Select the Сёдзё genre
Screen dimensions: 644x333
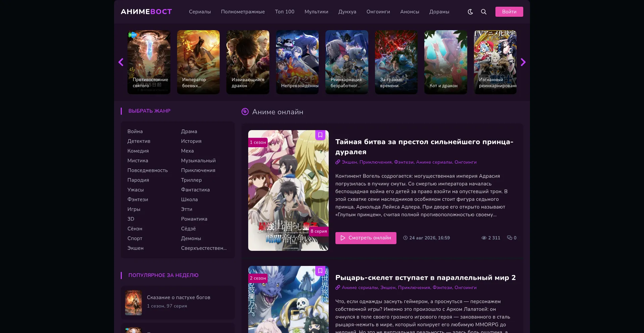189,229
